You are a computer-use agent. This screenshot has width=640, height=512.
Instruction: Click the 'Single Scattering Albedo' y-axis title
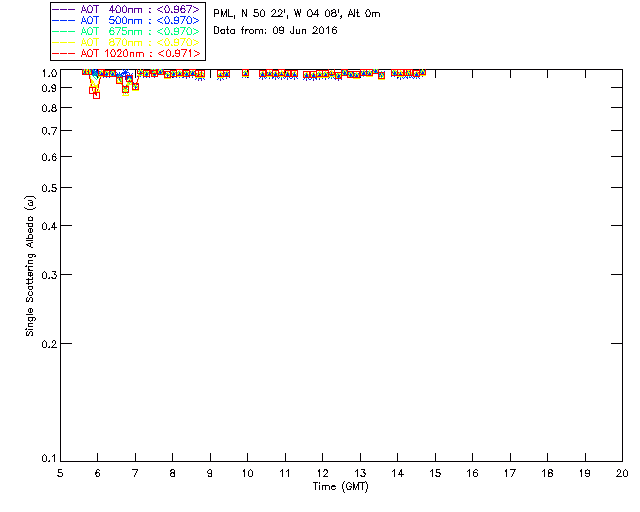[x=30, y=266]
